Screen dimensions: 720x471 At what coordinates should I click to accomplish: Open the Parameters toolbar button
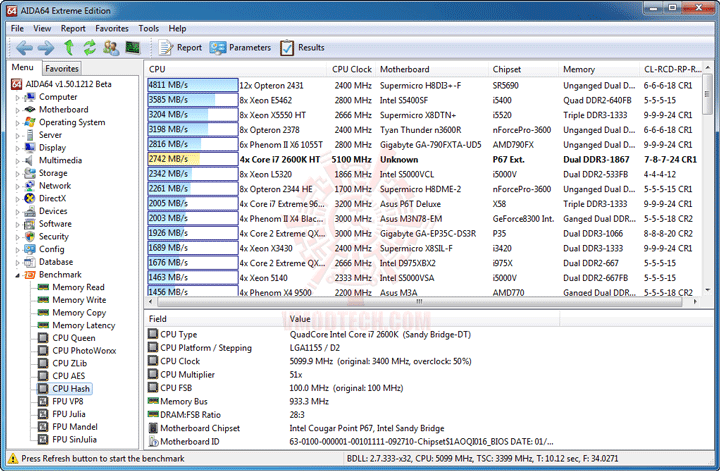[x=240, y=47]
